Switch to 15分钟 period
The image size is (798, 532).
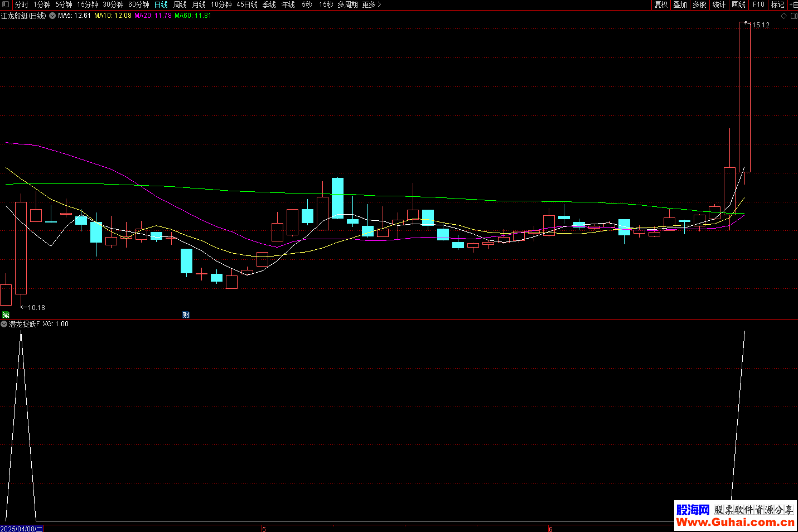(88, 4)
